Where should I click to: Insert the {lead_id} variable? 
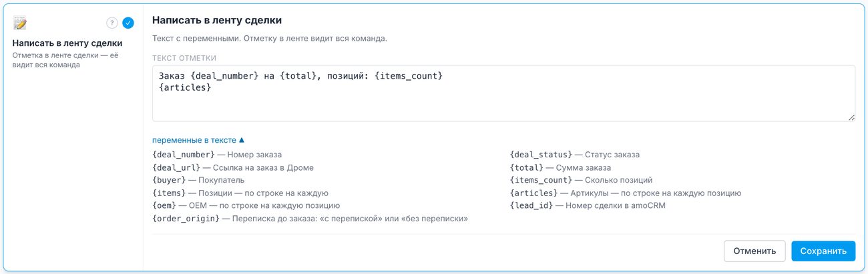pos(531,205)
